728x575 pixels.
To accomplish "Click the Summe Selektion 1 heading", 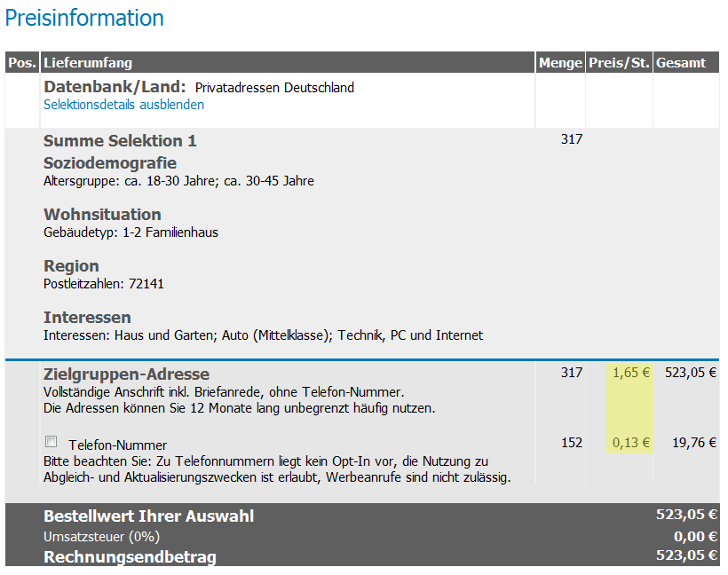I will point(120,141).
